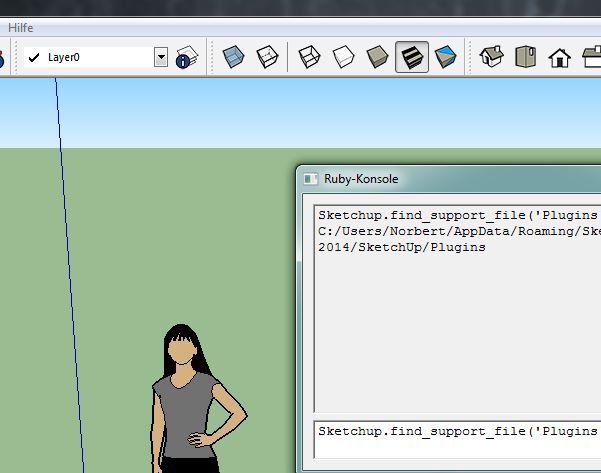Click the Layer0 current layer name

pyautogui.click(x=64, y=57)
